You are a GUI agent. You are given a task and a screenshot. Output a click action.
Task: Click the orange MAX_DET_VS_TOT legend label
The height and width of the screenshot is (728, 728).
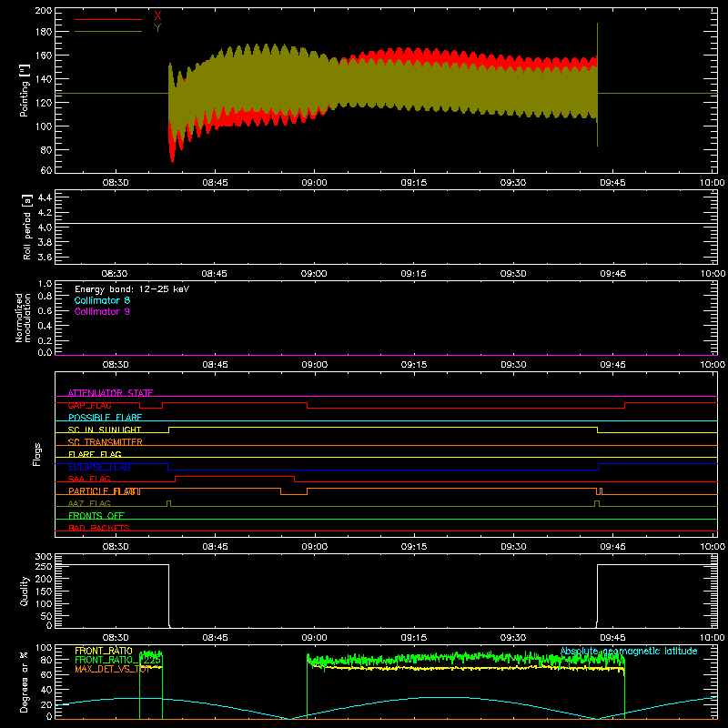point(113,669)
